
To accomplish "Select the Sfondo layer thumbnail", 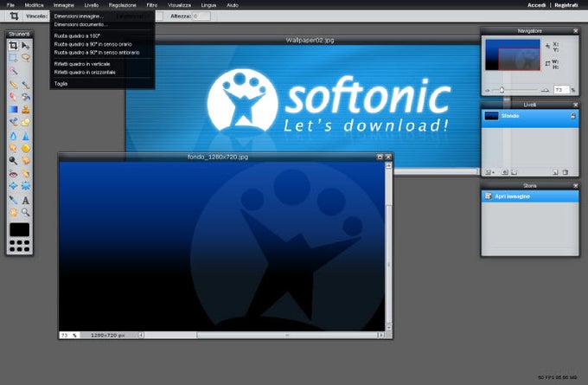I will pyautogui.click(x=491, y=116).
